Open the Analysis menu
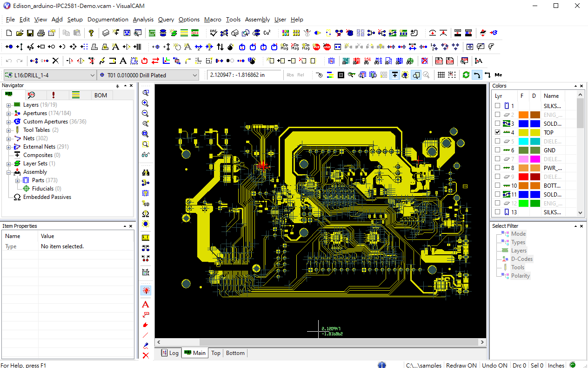Viewport: 588px width, 368px height. (x=143, y=20)
